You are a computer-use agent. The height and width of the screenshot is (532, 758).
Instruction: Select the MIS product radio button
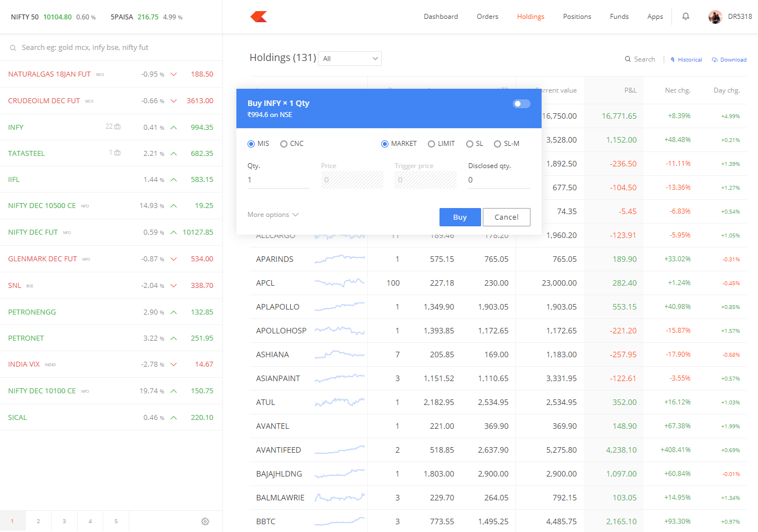coord(251,144)
